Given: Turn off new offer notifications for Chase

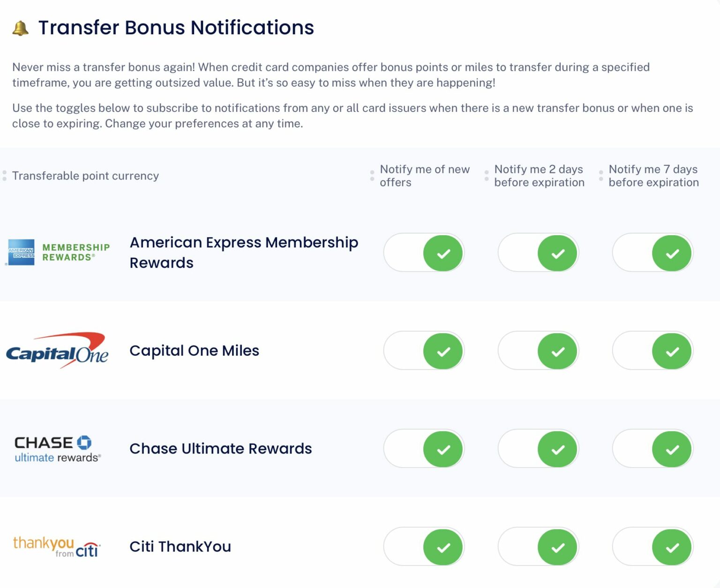Looking at the screenshot, I should tap(424, 448).
